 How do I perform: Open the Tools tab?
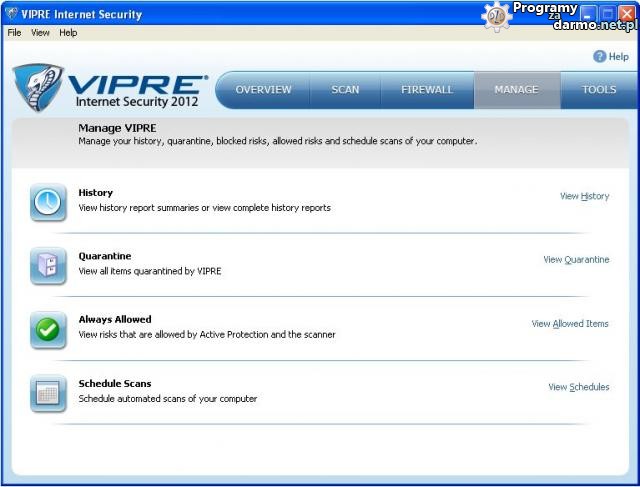click(x=599, y=90)
